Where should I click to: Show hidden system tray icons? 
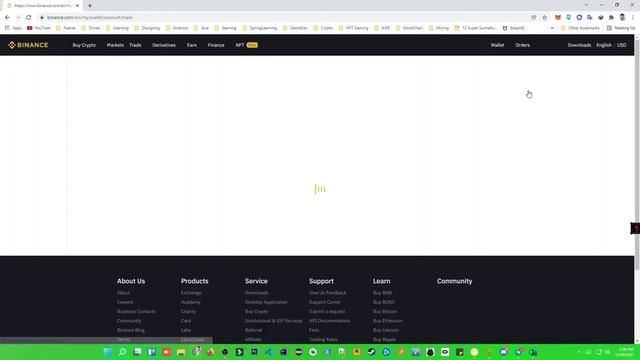[x=579, y=352]
